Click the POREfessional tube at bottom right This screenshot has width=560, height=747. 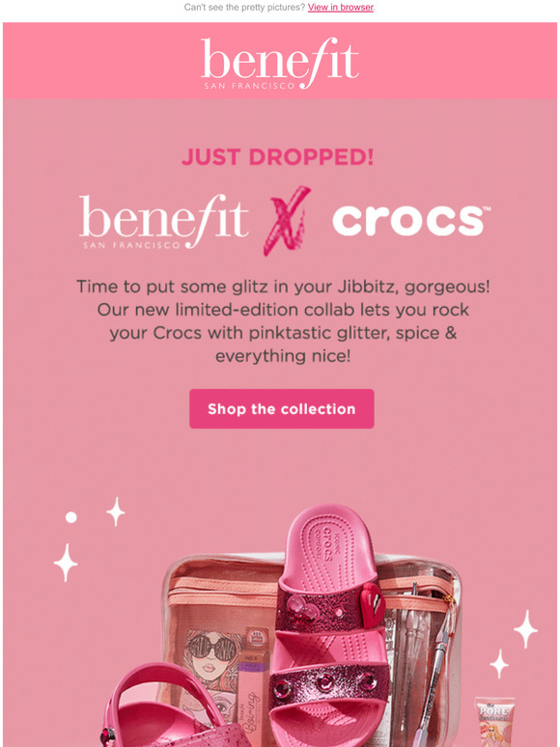click(x=495, y=722)
